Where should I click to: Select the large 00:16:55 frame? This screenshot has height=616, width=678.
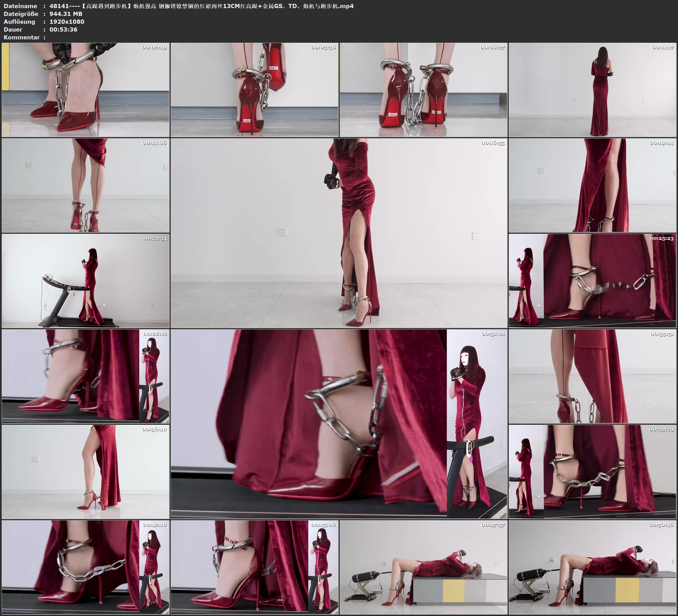[339, 233]
